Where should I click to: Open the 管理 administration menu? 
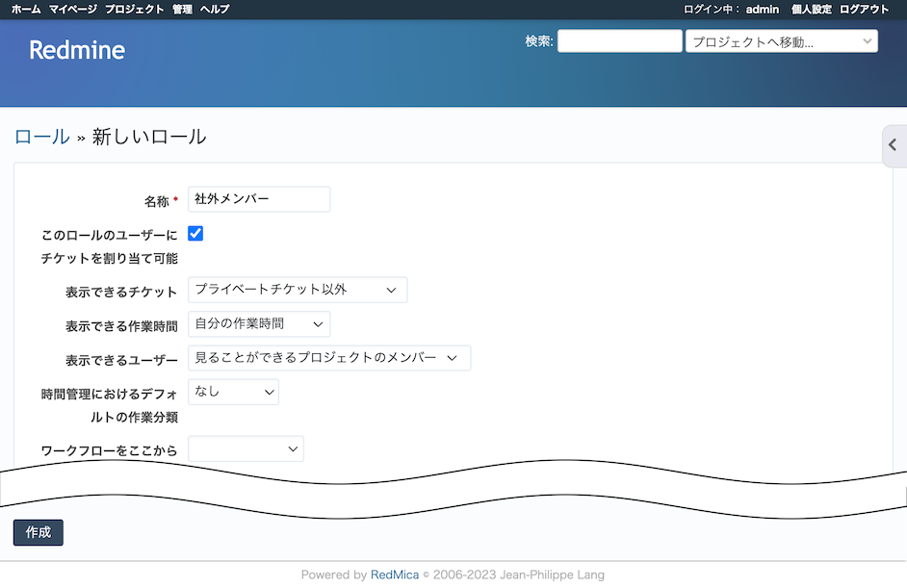coord(182,9)
